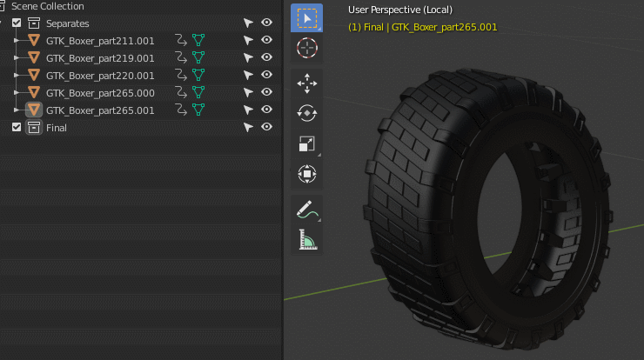Screen dimensions: 644x360
Task: Select the Move tool
Action: (306, 83)
